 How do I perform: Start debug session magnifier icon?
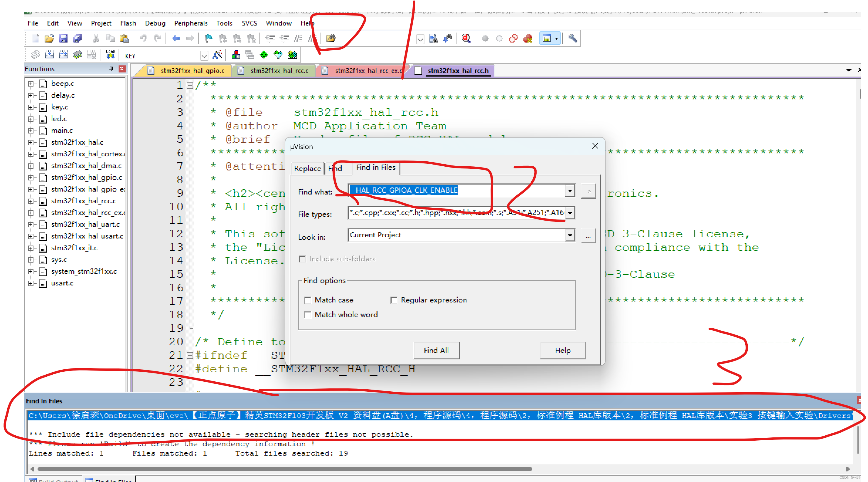coord(466,38)
